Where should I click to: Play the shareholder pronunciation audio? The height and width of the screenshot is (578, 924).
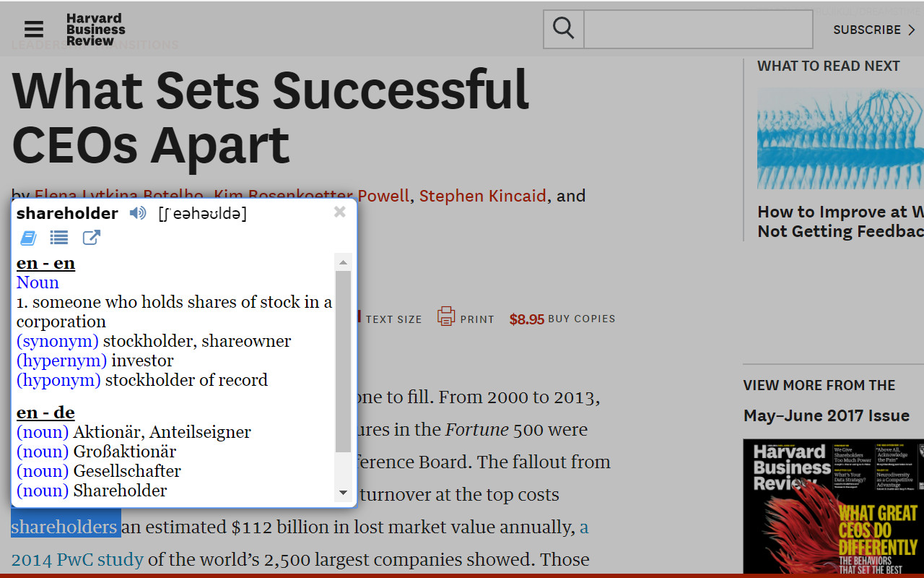pyautogui.click(x=137, y=213)
